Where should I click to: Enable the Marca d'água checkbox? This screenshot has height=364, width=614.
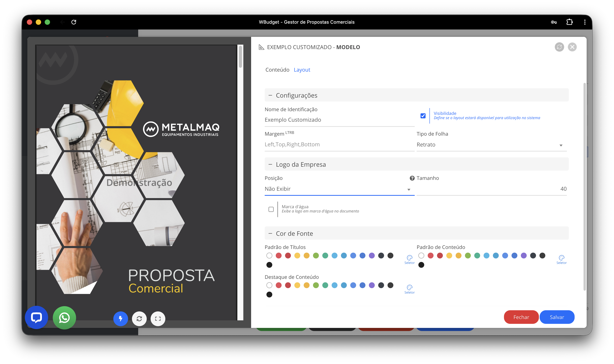click(271, 209)
